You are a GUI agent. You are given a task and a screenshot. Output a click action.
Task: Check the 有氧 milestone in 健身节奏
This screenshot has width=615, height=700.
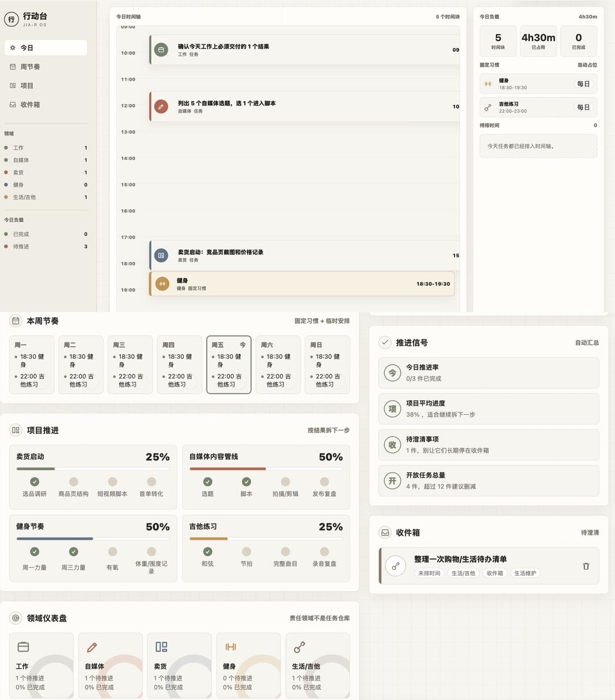pyautogui.click(x=112, y=551)
